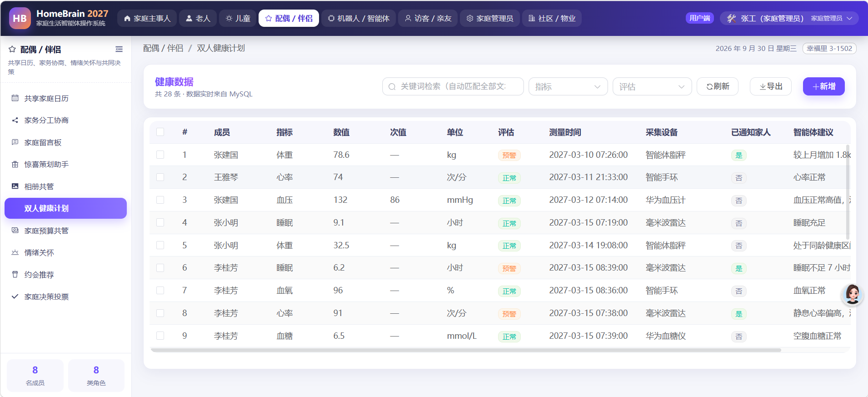Click the 刷新 refresh button

coord(718,86)
